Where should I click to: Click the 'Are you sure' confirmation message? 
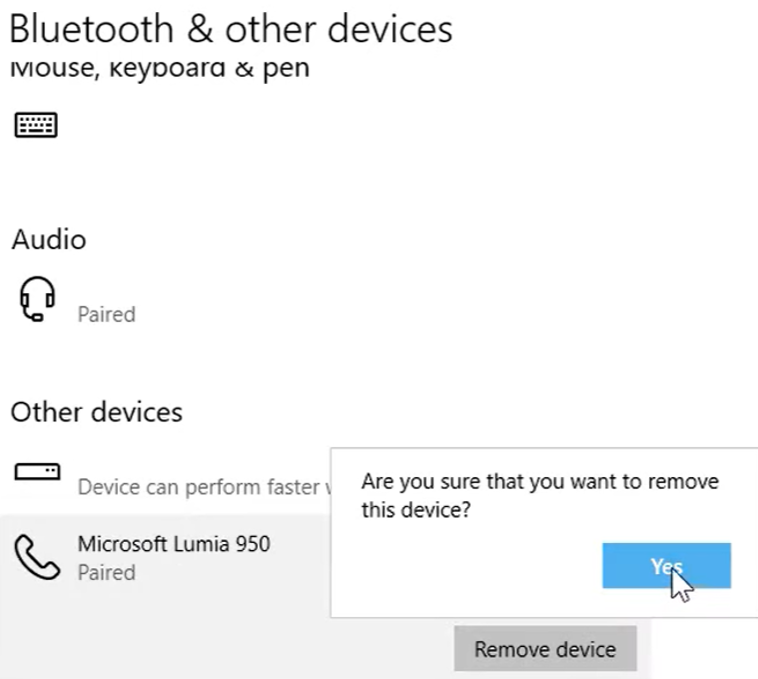(539, 482)
